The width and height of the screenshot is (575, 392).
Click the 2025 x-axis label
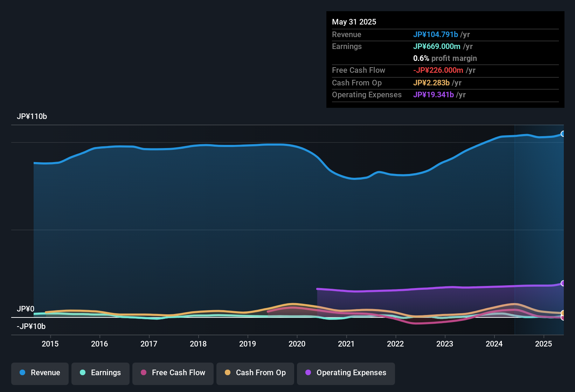coord(543,344)
